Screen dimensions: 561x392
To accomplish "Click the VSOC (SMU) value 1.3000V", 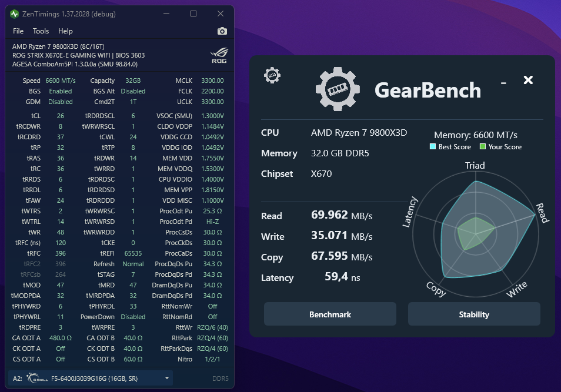I will tap(212, 116).
